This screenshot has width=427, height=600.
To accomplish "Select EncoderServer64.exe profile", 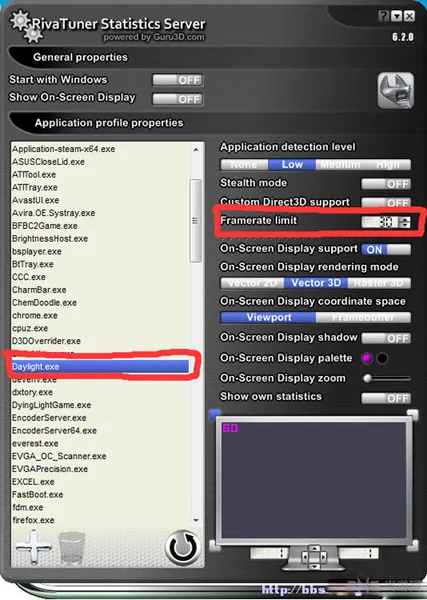I will [x=54, y=430].
